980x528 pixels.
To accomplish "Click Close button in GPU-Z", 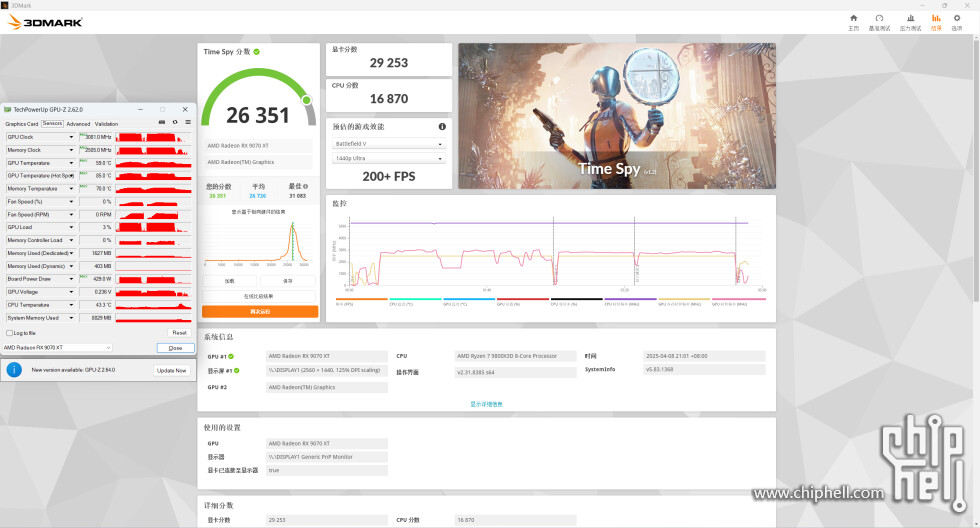I will [176, 348].
